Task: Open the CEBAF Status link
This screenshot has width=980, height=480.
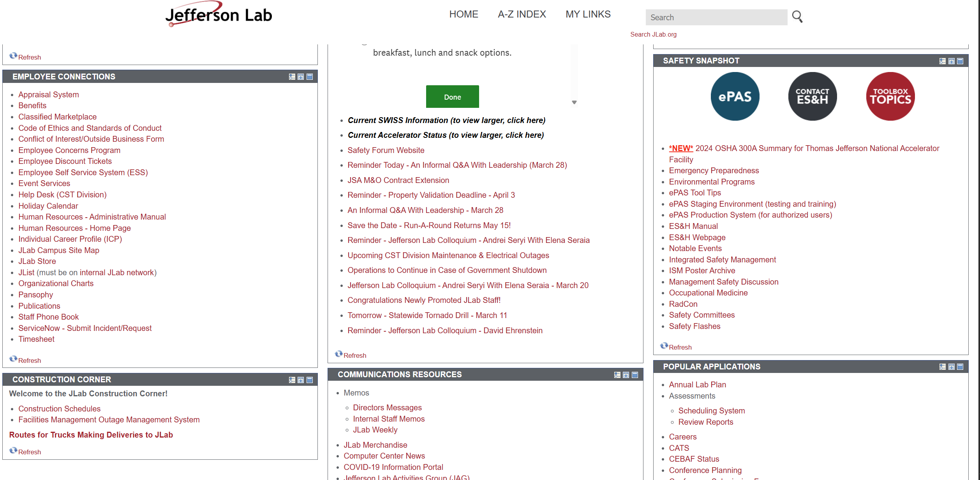Action: [694, 459]
